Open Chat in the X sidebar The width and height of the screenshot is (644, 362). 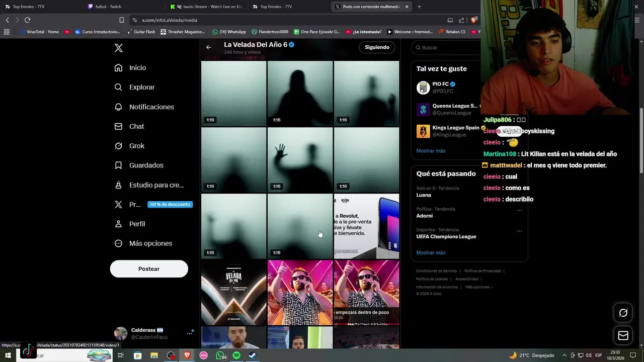coord(129,127)
